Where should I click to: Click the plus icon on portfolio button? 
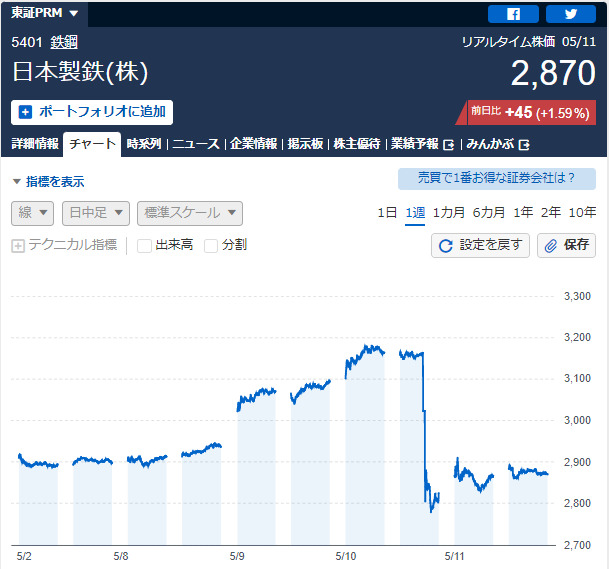pos(25,113)
